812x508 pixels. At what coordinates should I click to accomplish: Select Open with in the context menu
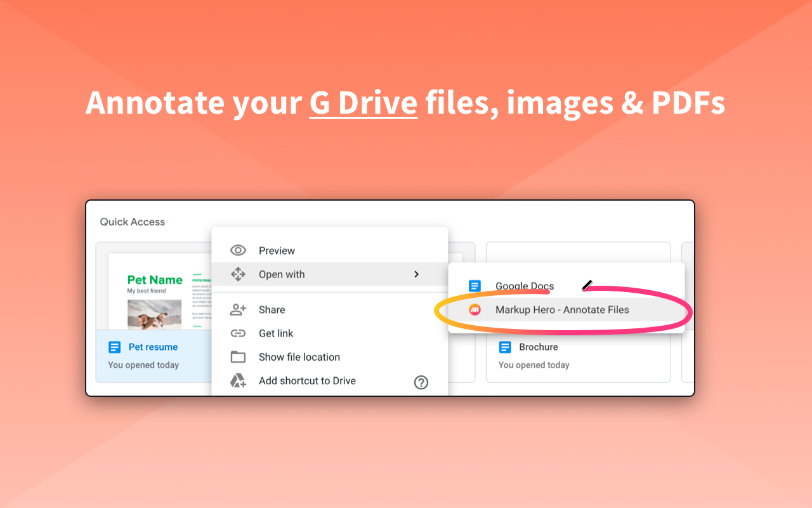click(330, 274)
